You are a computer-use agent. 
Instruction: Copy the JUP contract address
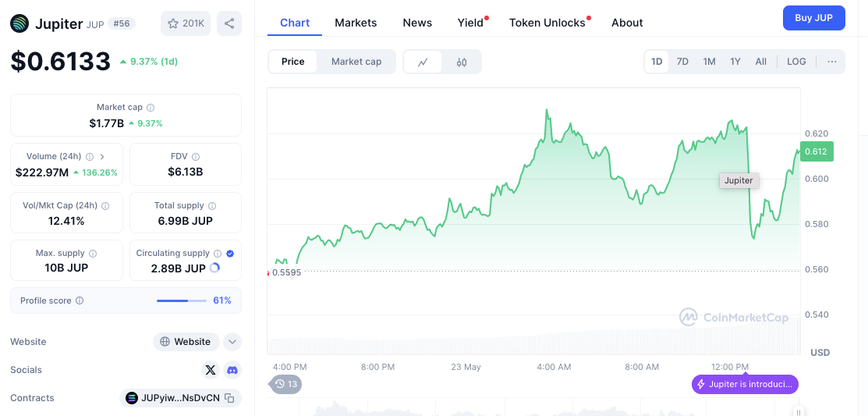[x=229, y=398]
